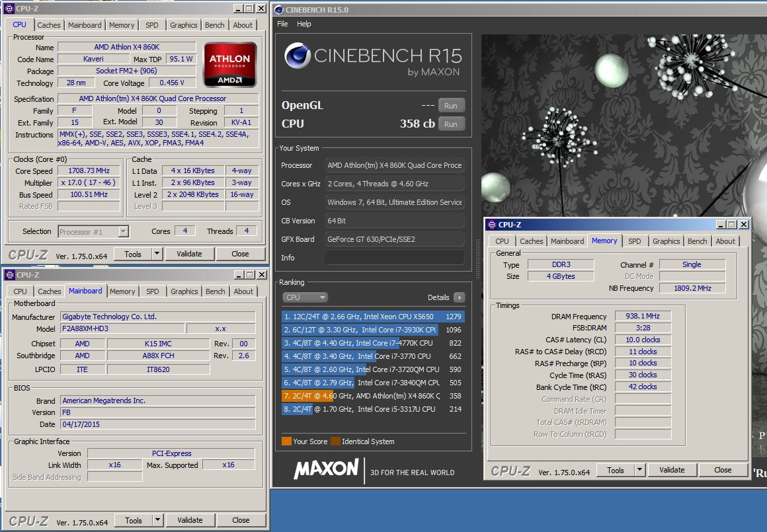Expand the Tools arrow in the CPU-Z Mainboard window

click(157, 520)
